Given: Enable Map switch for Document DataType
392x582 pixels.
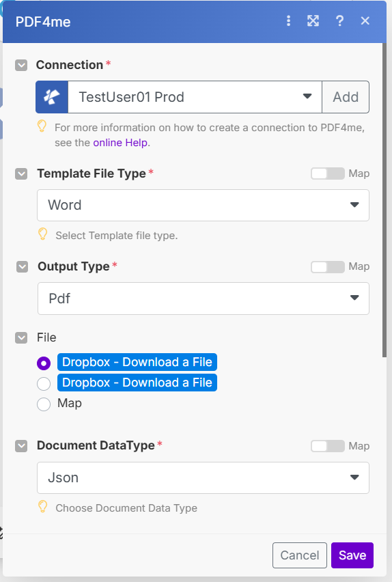Looking at the screenshot, I should coord(328,446).
